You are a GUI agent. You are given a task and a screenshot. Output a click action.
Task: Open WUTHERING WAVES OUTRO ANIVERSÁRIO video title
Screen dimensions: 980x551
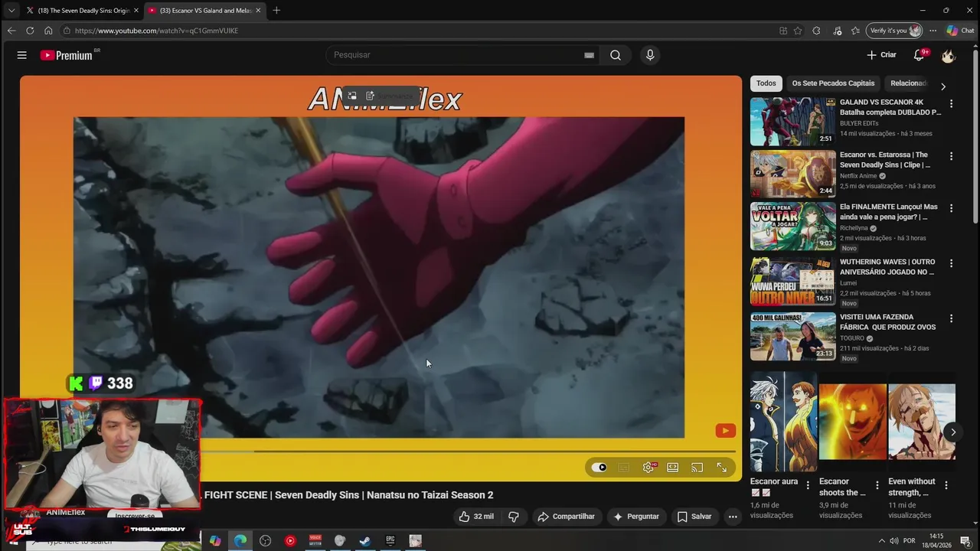[888, 267]
